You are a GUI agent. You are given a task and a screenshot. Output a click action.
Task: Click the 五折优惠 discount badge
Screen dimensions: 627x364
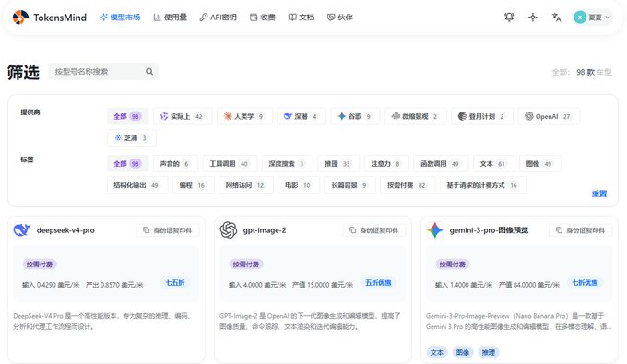tap(378, 283)
